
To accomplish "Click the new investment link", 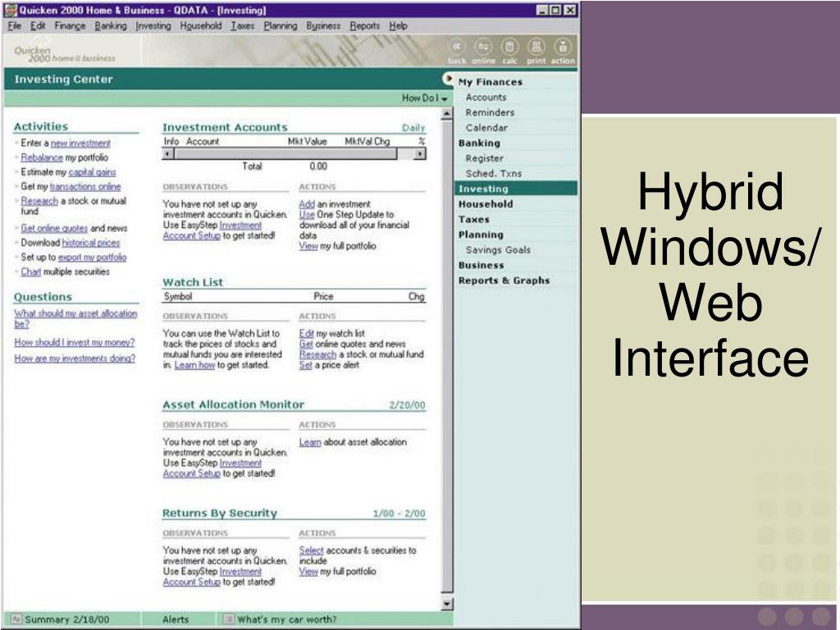I will click(80, 144).
